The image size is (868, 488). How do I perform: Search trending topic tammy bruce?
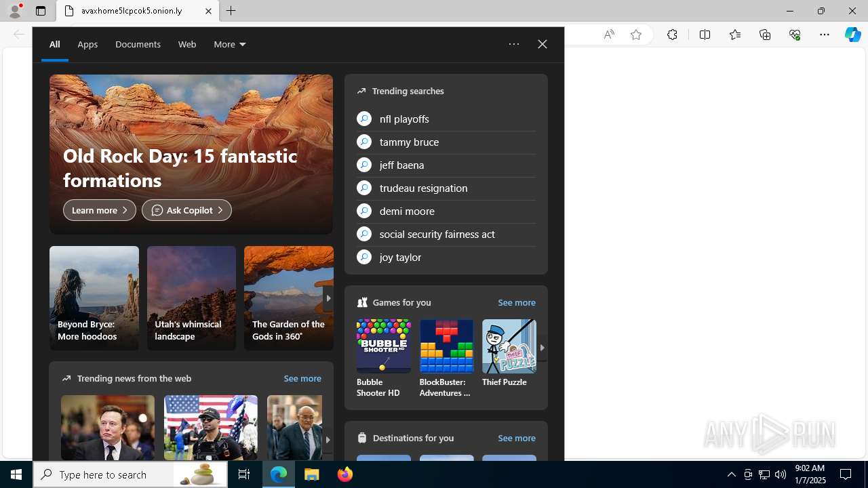pos(446,142)
